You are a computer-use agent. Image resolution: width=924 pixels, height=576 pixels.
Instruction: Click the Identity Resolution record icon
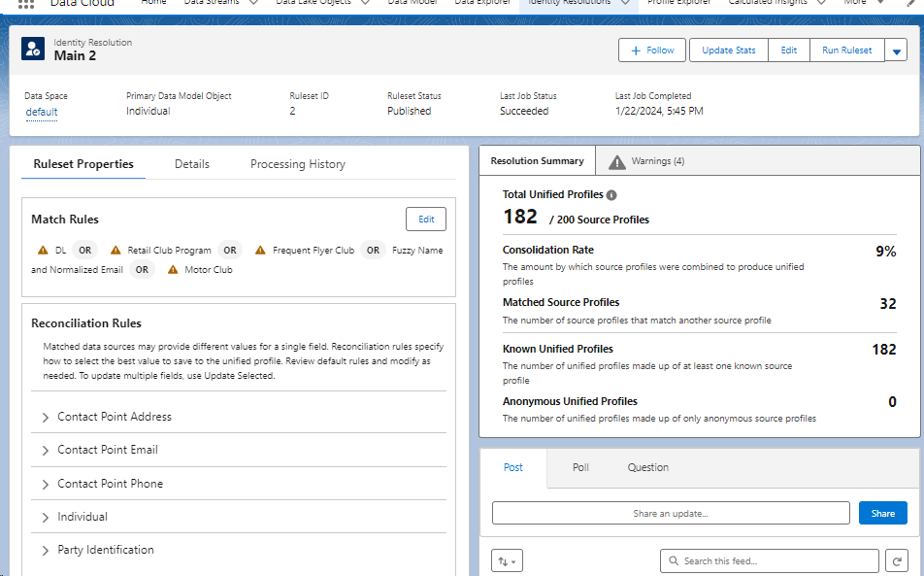(x=33, y=49)
